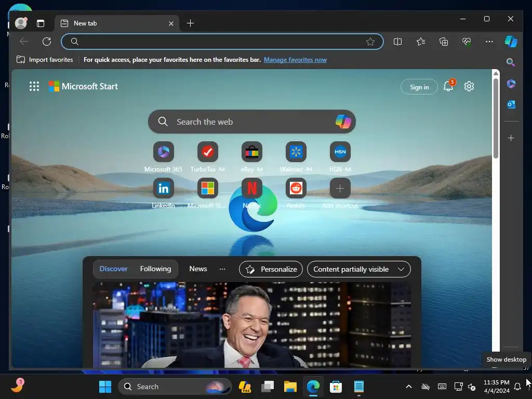Open Outlook in the sidebar
The image size is (532, 399).
(511, 104)
